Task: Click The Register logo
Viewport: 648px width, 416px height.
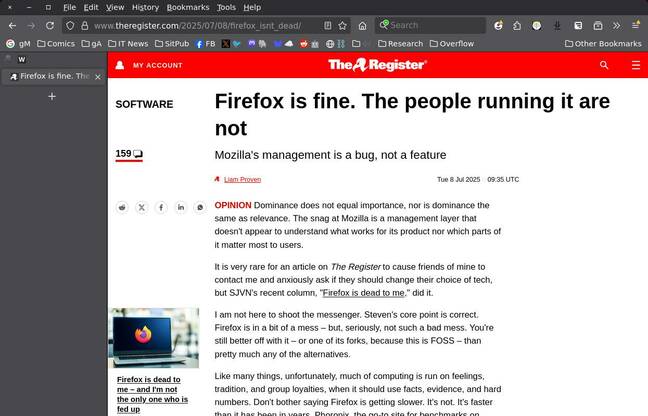Action: point(377,65)
